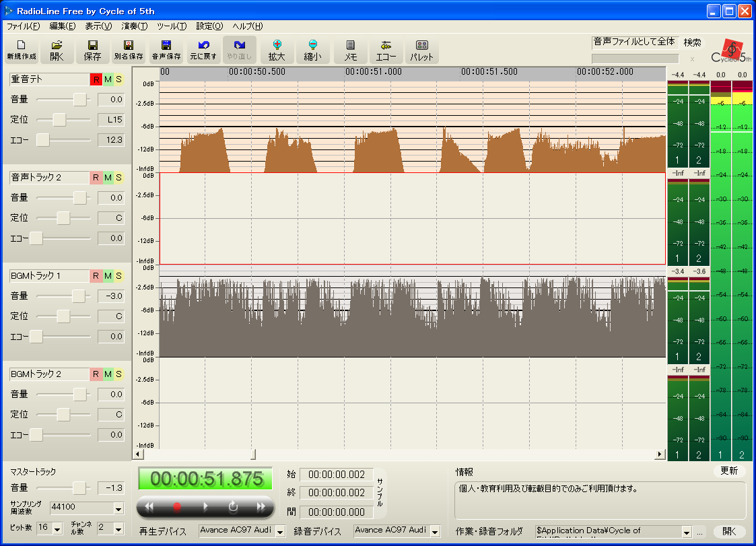Open the チャンネル数 (channels) dropdown
This screenshot has width=756, height=546.
click(118, 529)
